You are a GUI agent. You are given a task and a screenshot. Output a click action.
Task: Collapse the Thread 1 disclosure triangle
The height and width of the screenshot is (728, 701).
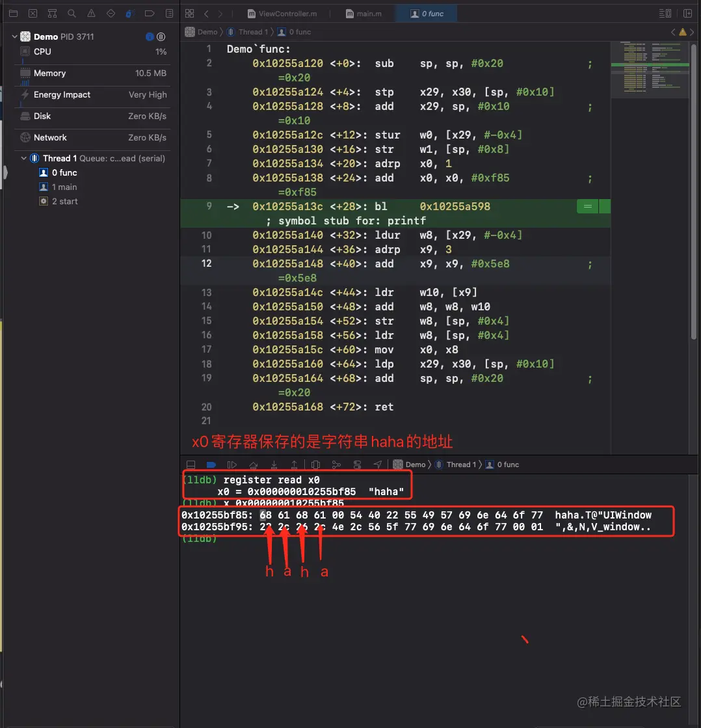[x=23, y=158]
